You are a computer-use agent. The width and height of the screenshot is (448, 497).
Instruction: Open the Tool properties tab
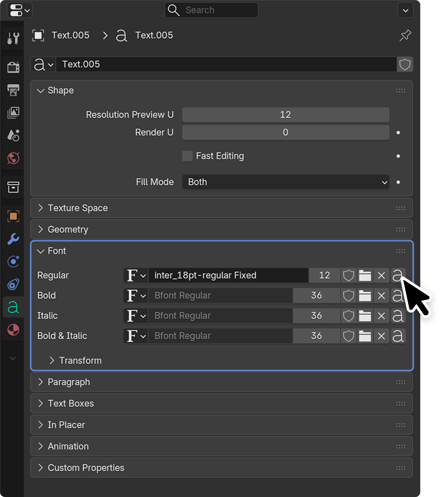pyautogui.click(x=13, y=38)
